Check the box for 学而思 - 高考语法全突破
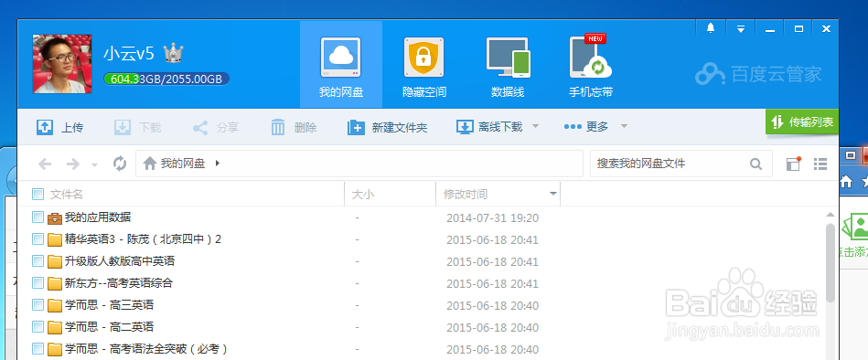868x360 pixels. (x=38, y=349)
